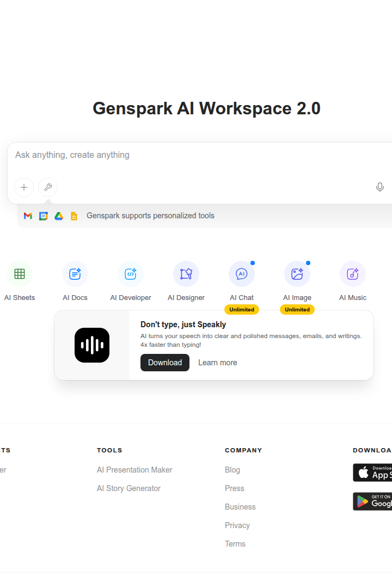Open the Terms link
This screenshot has width=392, height=588.
click(235, 544)
